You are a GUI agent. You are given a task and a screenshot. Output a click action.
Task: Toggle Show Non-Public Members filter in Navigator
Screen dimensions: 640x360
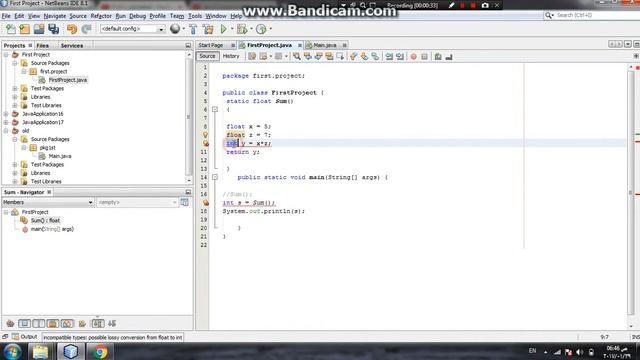[53, 324]
